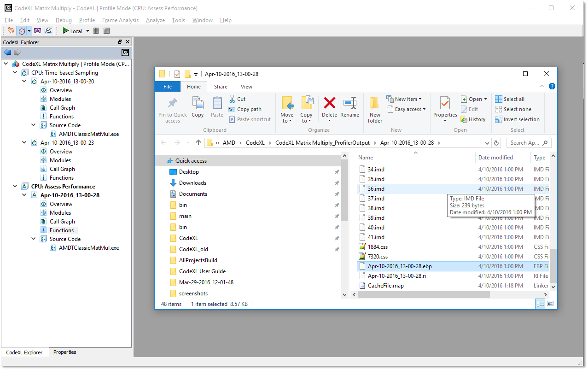Open the New item dropdown
This screenshot has width=588, height=370.
pyautogui.click(x=403, y=99)
